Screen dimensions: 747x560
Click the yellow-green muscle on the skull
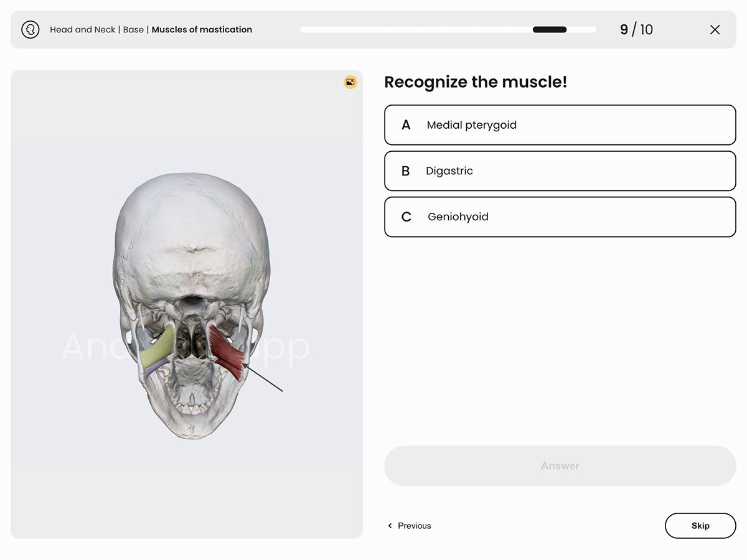[x=157, y=348]
